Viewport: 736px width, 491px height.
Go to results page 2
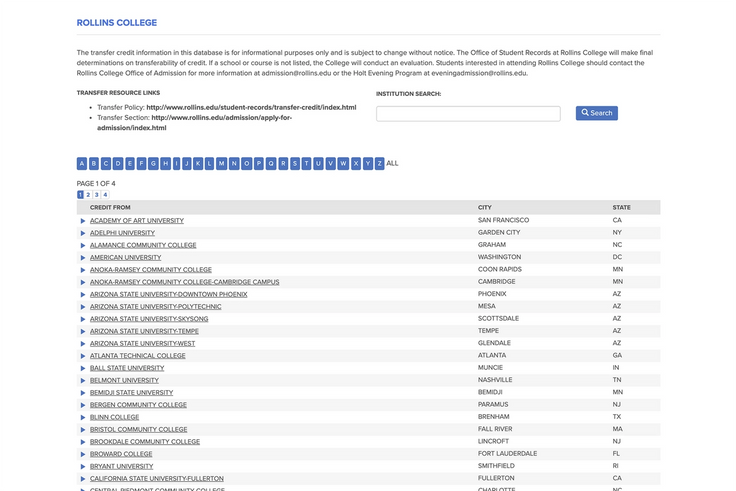pos(88,194)
